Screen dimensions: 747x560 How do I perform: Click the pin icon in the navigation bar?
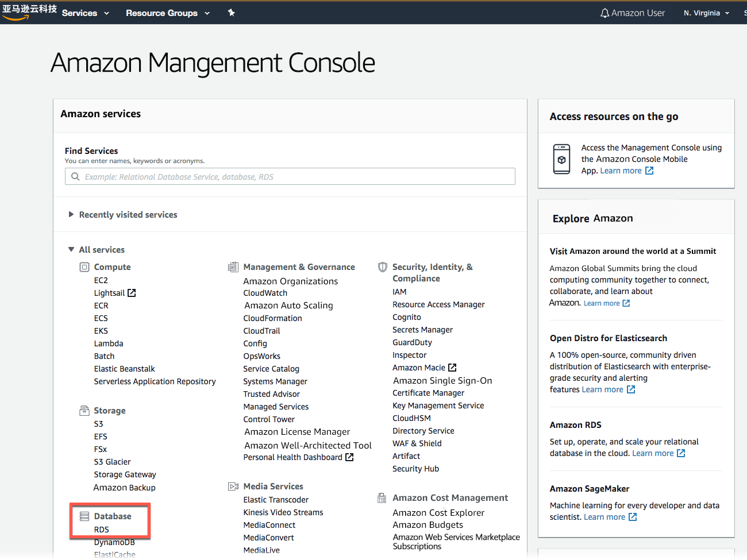coord(232,12)
